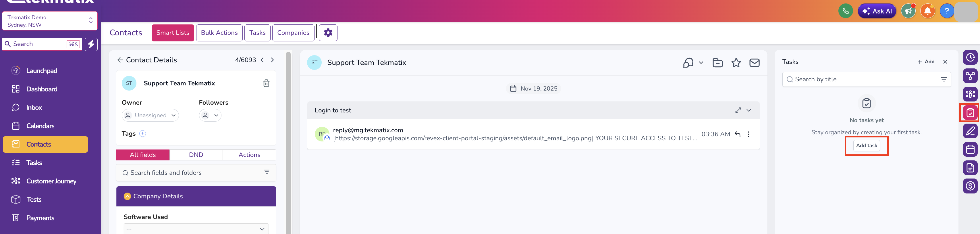
Task: Open the Companies tab
Action: tap(293, 33)
